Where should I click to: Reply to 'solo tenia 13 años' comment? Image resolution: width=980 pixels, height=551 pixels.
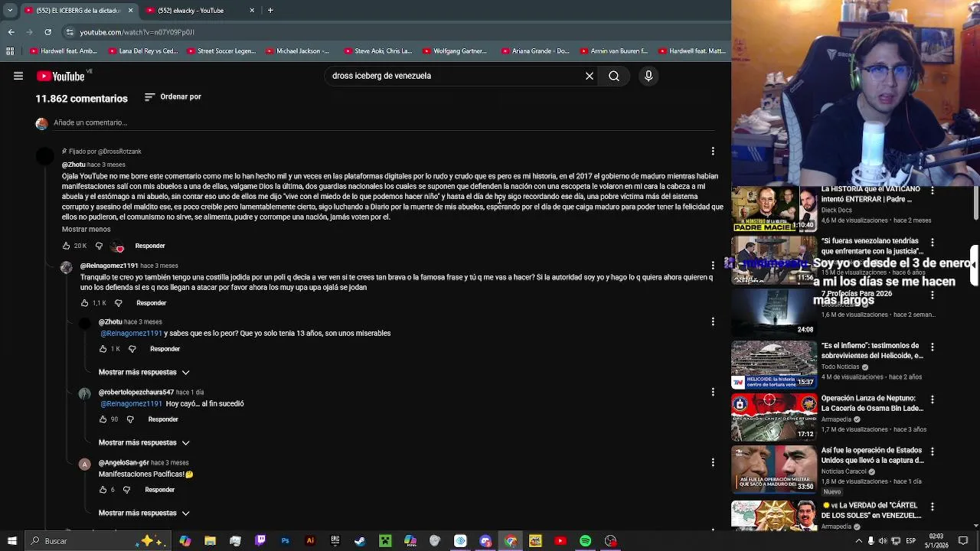165,349
